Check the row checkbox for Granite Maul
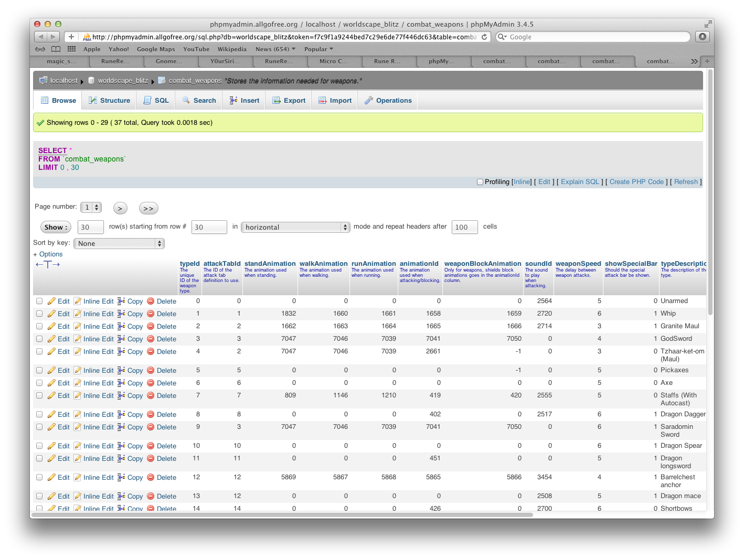The height and width of the screenshot is (560, 744). point(39,326)
